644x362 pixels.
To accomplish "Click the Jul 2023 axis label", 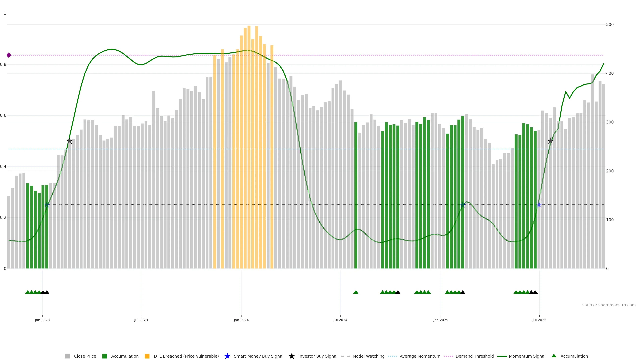I will [141, 320].
